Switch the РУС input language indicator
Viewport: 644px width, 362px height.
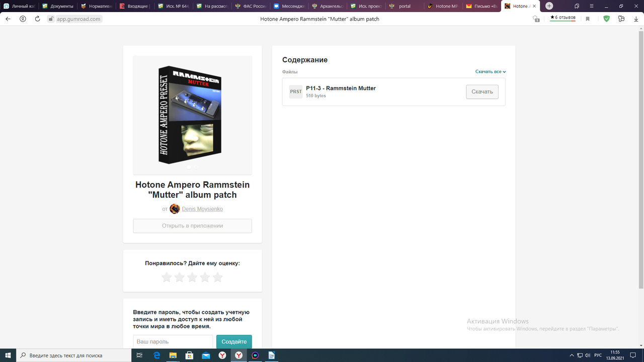tap(598, 355)
